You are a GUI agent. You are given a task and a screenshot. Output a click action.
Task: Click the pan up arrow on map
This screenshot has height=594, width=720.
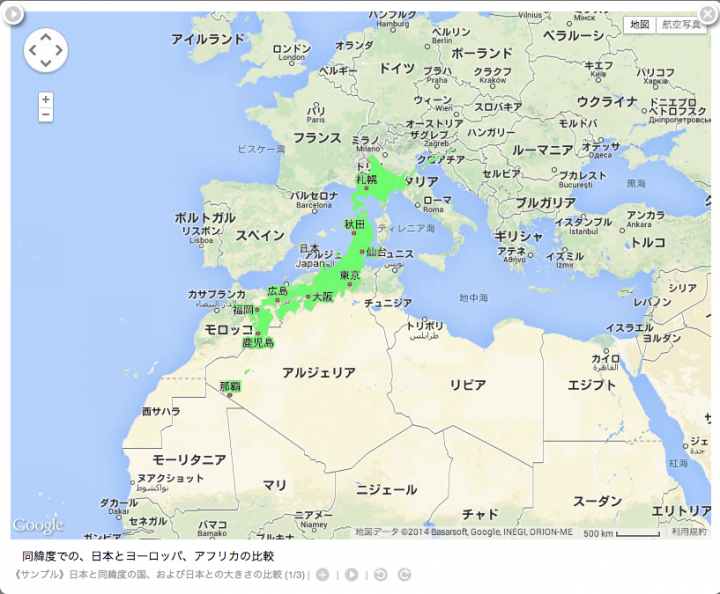[x=46, y=37]
